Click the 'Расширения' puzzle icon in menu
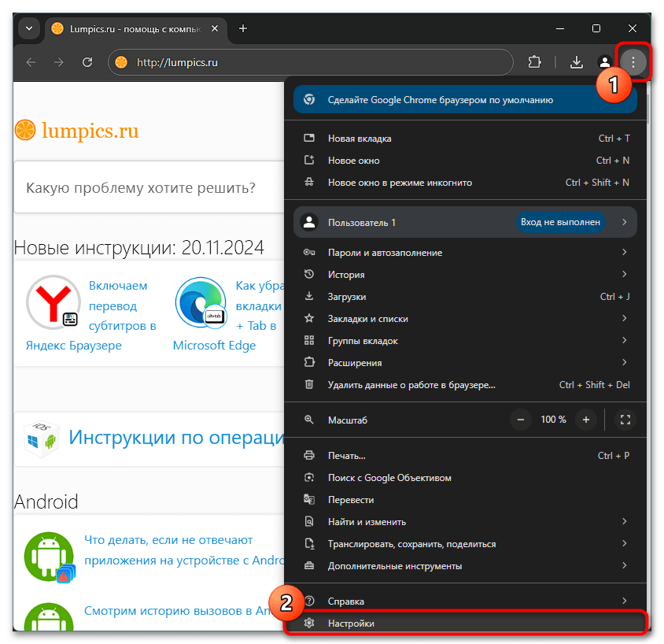This screenshot has width=664, height=644. tap(309, 362)
